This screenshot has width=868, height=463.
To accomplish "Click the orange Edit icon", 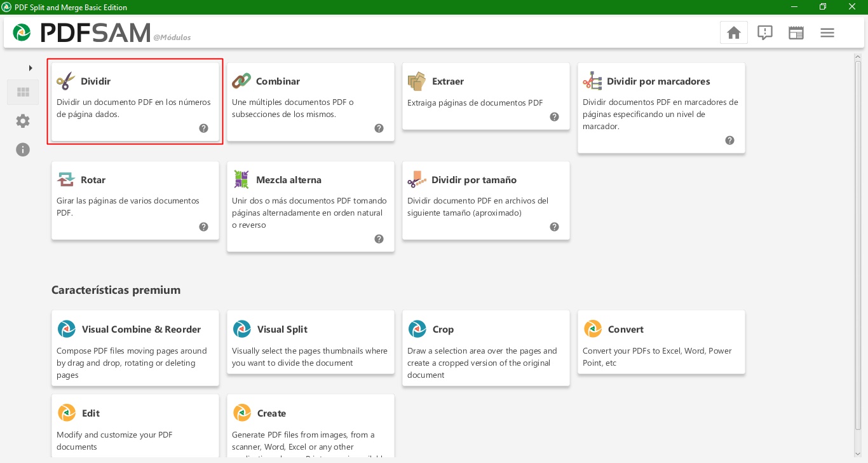I will pos(67,413).
